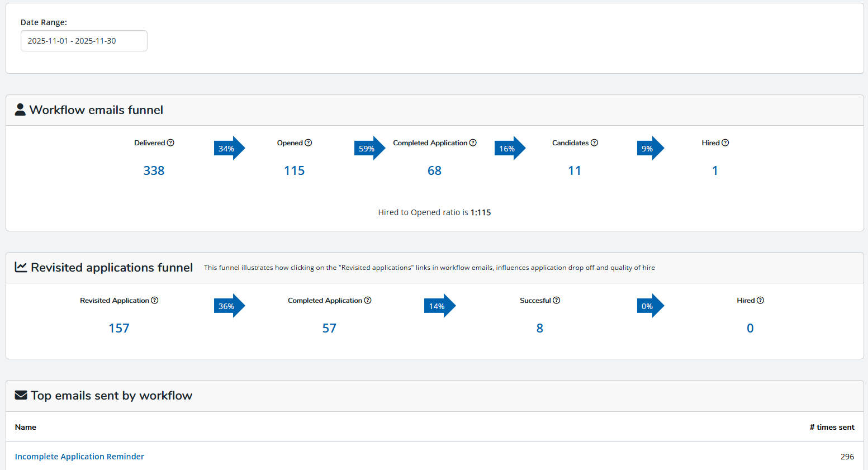This screenshot has height=470, width=868.
Task: Click the Revisited Application count of 157
Action: pos(119,328)
